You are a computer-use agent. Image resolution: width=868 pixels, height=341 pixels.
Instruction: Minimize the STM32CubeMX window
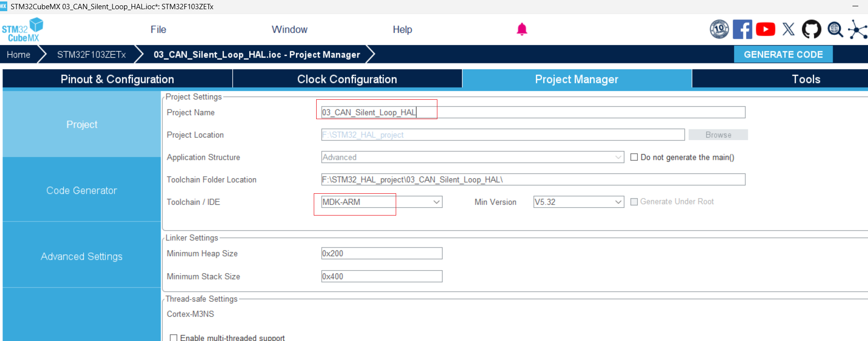855,6
